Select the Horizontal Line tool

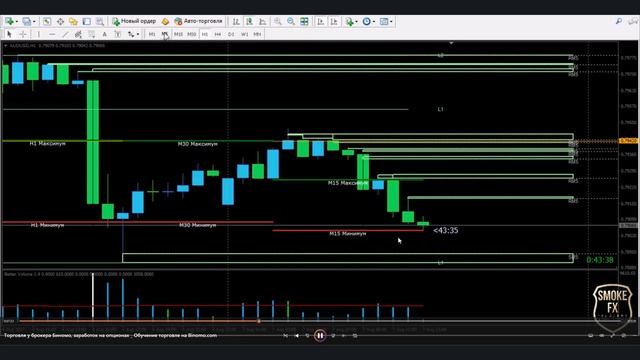[x=51, y=34]
